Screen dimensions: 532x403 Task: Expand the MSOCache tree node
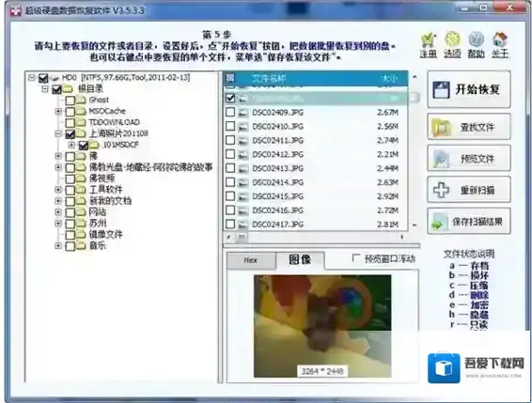click(x=58, y=111)
